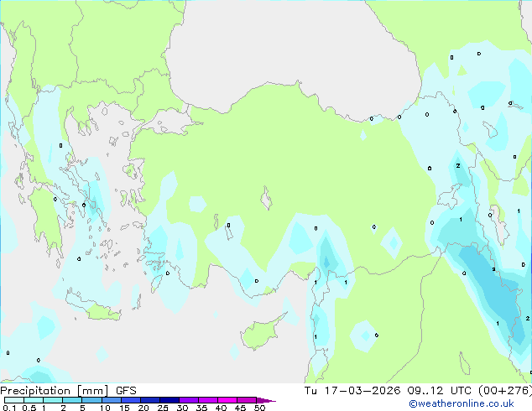
Task: Click the legend swatch between 2 and 5
Action: click(72, 400)
